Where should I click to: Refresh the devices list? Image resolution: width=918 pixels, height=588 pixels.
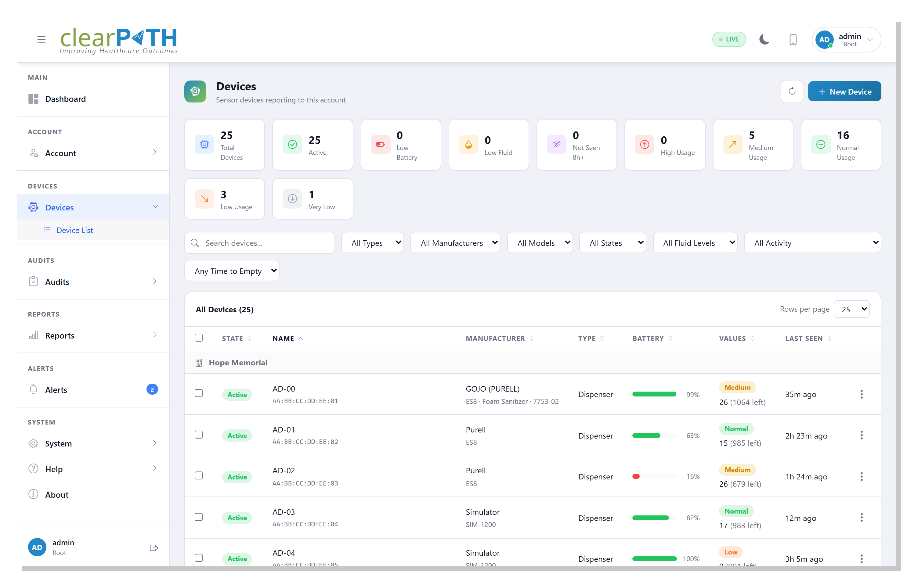click(x=792, y=91)
